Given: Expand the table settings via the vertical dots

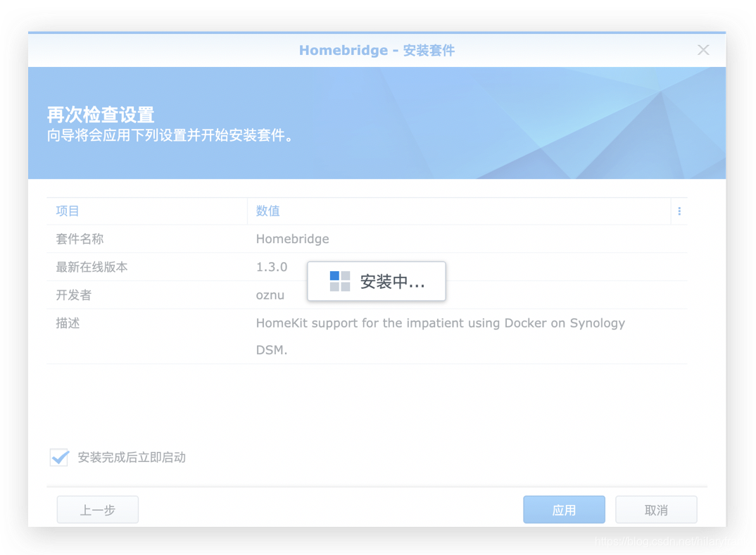Looking at the screenshot, I should click(679, 211).
